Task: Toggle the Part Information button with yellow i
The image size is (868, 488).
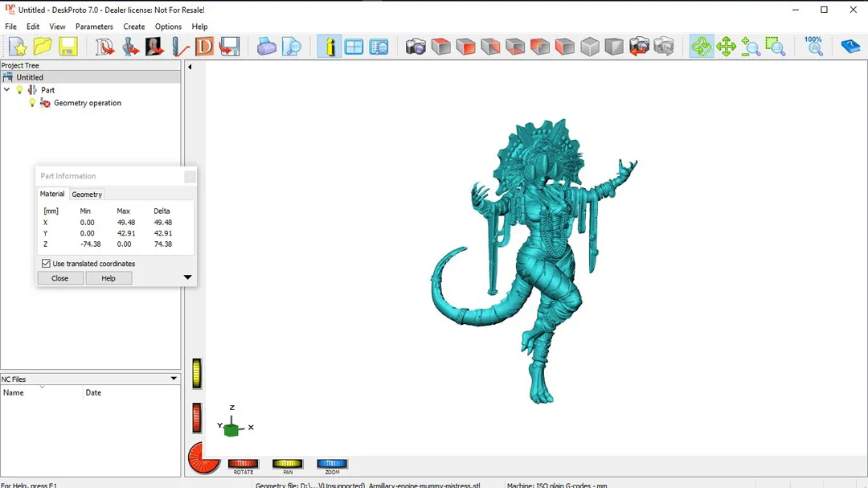Action: point(330,47)
